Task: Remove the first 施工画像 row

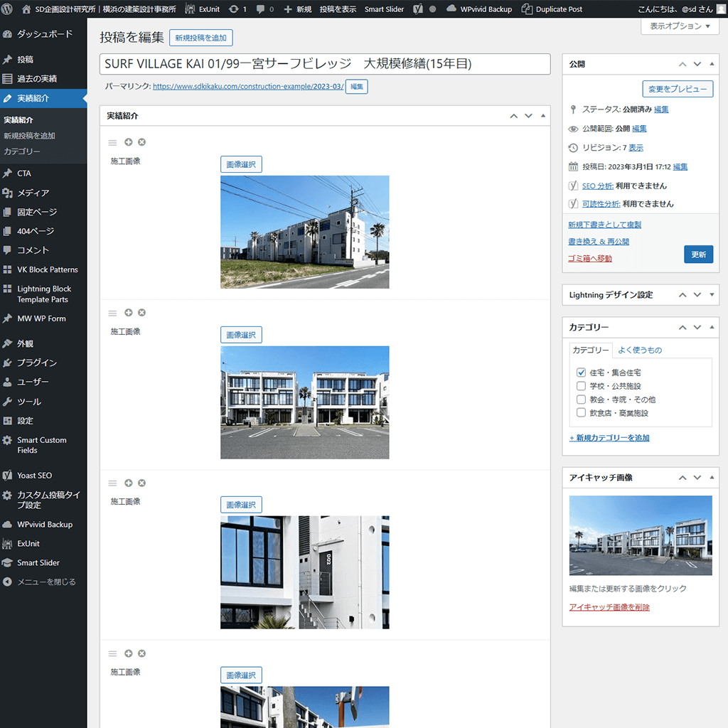Action: (142, 142)
